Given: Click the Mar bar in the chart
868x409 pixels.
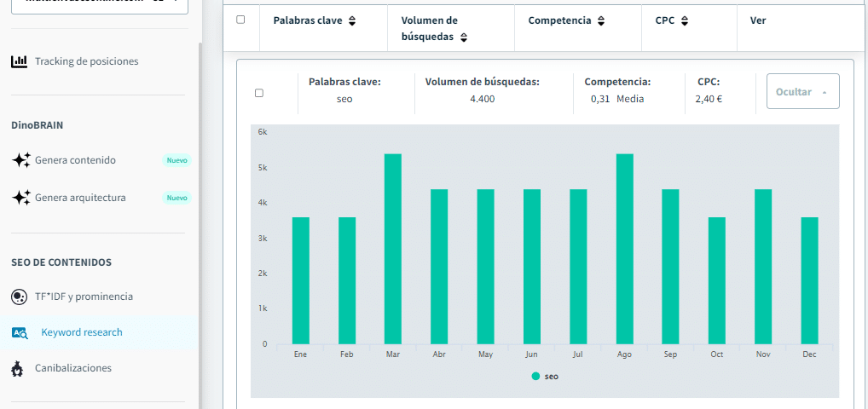Looking at the screenshot, I should pos(392,249).
